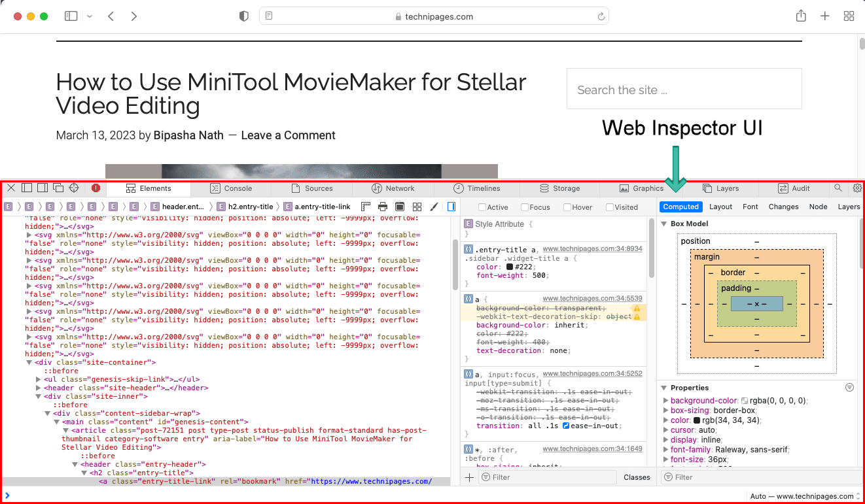The height and width of the screenshot is (504, 865).
Task: Toggle the details sidebar blue icon
Action: pyautogui.click(x=451, y=207)
